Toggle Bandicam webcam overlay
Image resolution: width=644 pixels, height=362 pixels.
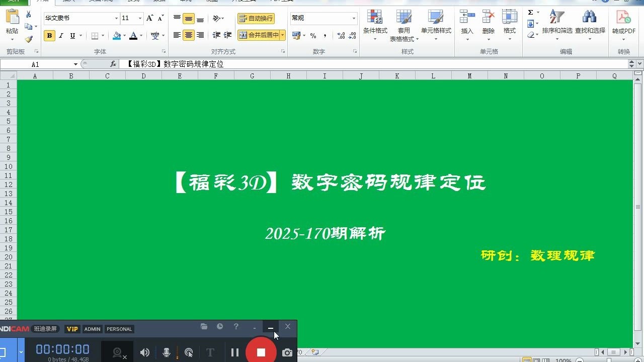tap(118, 352)
